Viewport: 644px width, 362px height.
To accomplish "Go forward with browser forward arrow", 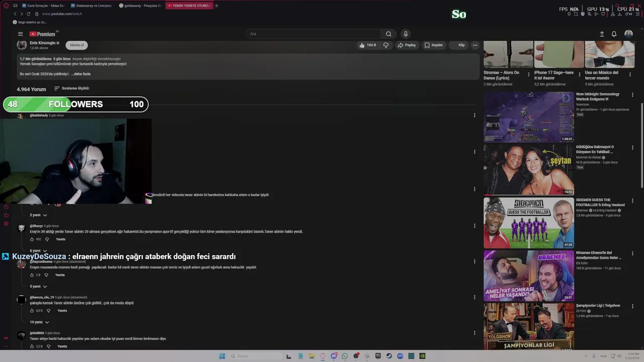I will [21, 14].
